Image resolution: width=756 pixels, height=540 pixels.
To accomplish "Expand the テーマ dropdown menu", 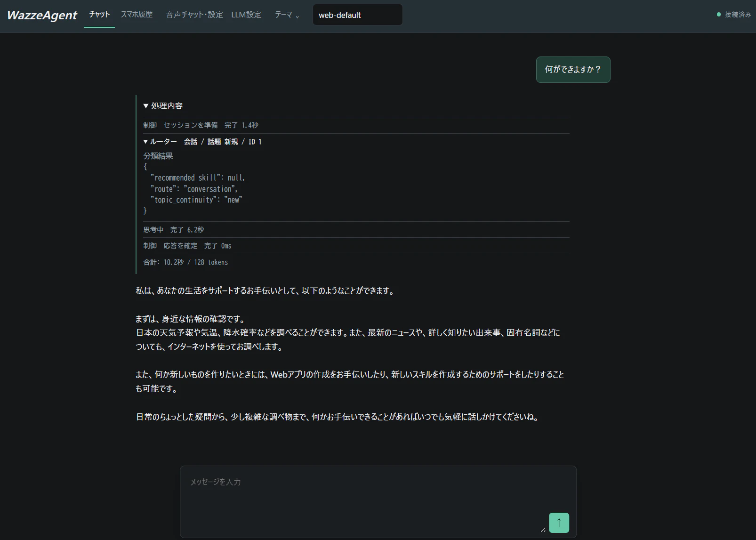I will [287, 15].
